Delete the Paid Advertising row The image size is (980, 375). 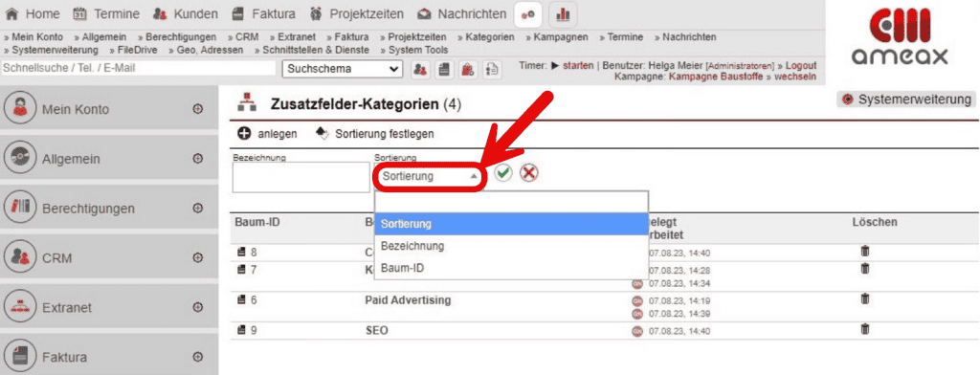coord(865,298)
